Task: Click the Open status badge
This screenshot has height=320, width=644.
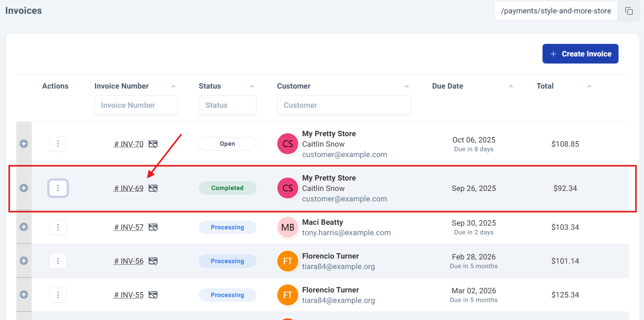Action: click(228, 144)
